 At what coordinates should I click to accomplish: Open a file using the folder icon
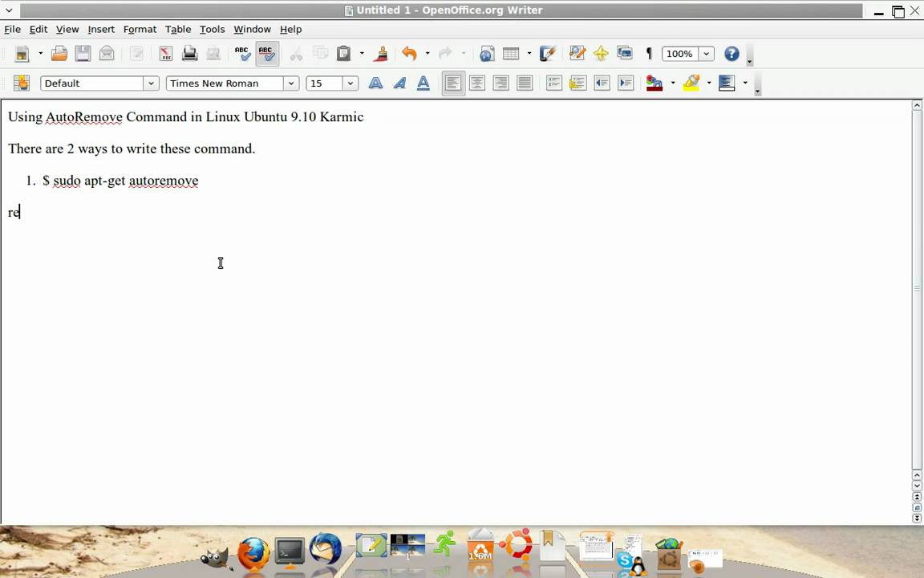tap(59, 54)
